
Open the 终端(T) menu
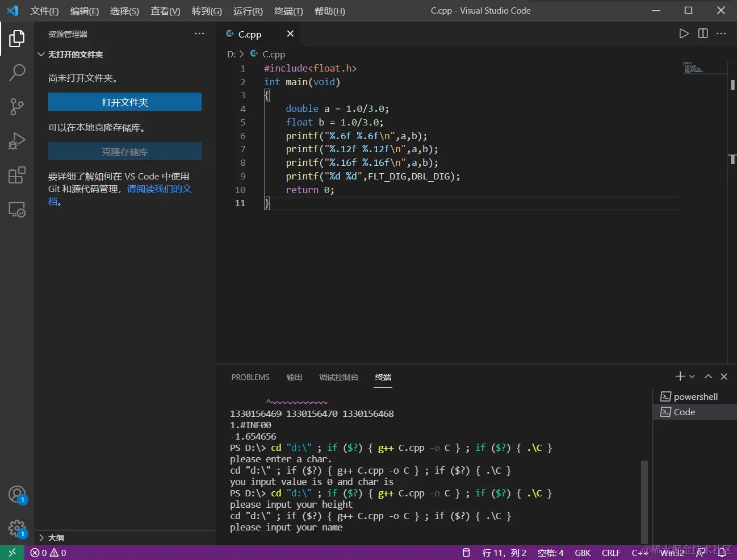(x=288, y=11)
